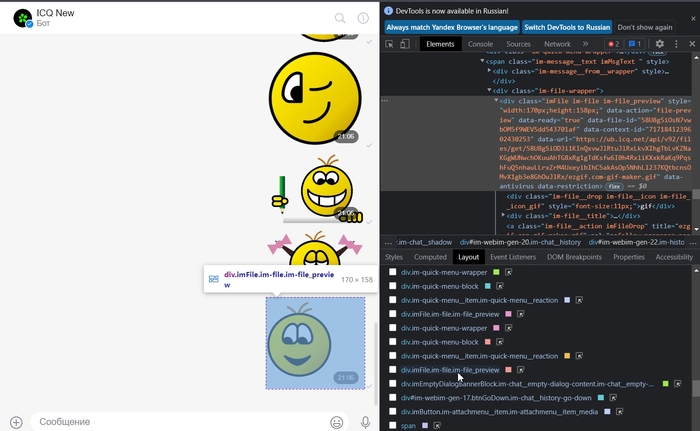This screenshot has height=431, width=700.
Task: Open the emoji picker smiley icon
Action: (337, 422)
